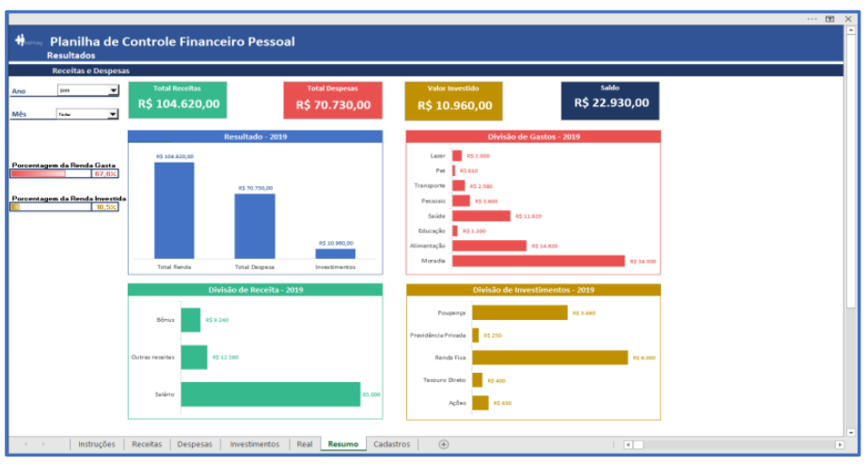
Task: Click the next sheet navigation arrow
Action: tap(43, 444)
